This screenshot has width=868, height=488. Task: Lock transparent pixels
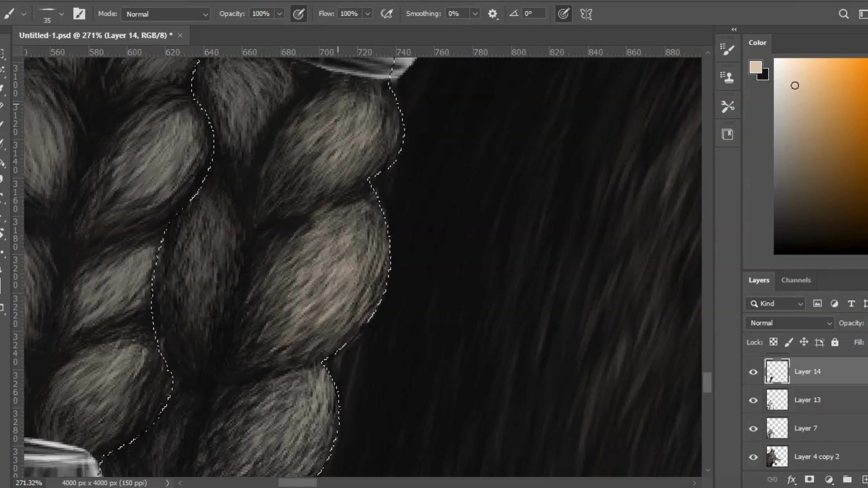click(774, 342)
